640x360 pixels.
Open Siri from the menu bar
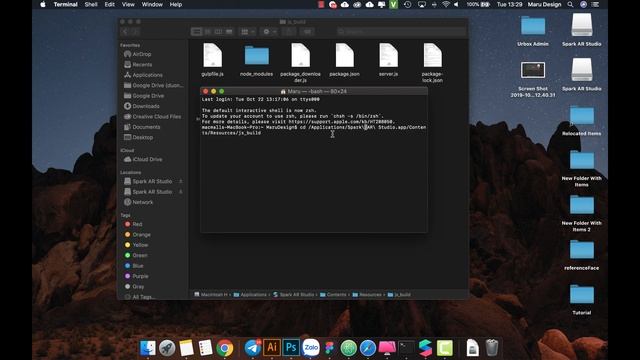pos(583,4)
